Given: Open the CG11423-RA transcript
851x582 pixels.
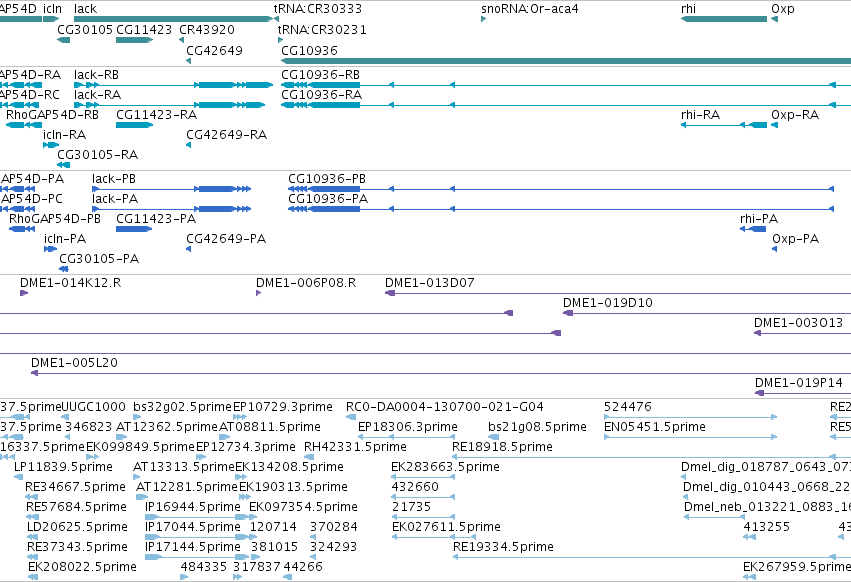Looking at the screenshot, I should [135, 125].
